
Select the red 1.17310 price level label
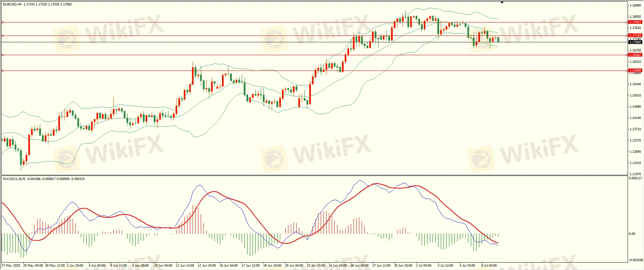click(635, 35)
